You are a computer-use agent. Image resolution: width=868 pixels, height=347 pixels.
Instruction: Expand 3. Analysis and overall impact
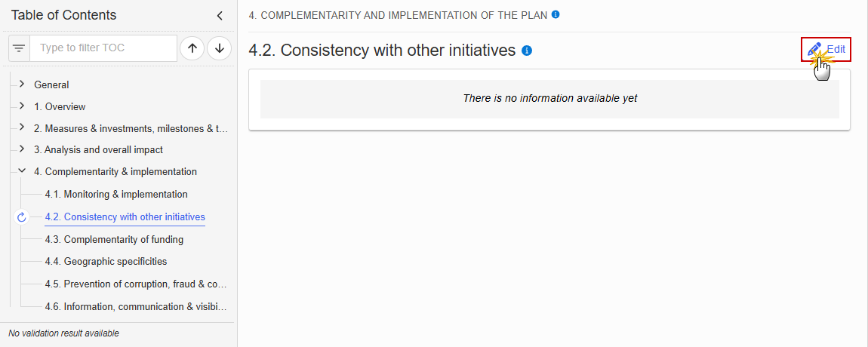click(x=22, y=149)
